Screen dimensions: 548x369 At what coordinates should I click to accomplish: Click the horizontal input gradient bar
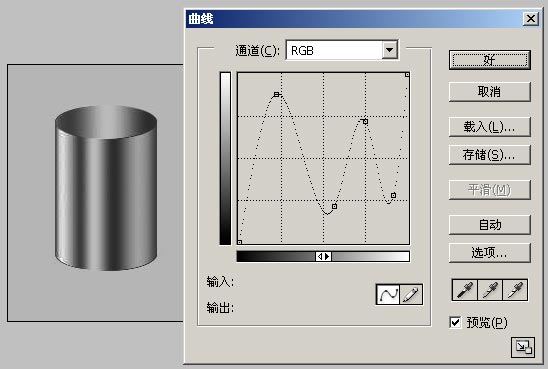coord(323,256)
